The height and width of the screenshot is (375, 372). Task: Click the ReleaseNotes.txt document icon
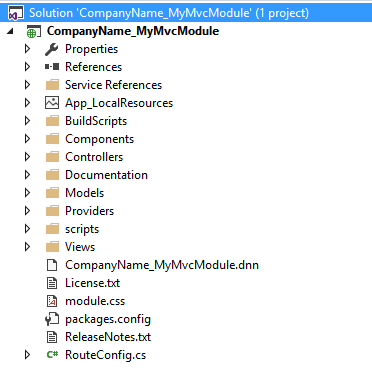coord(52,337)
